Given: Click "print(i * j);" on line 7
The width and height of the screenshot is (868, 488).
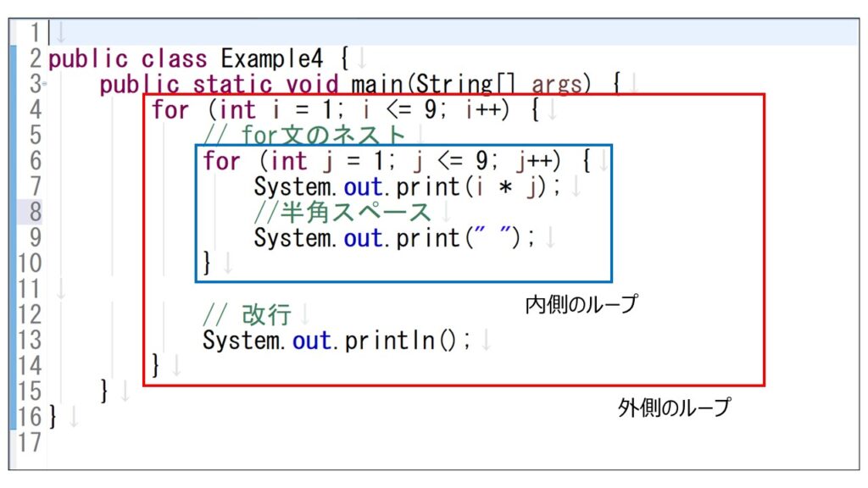Looking at the screenshot, I should [x=478, y=186].
